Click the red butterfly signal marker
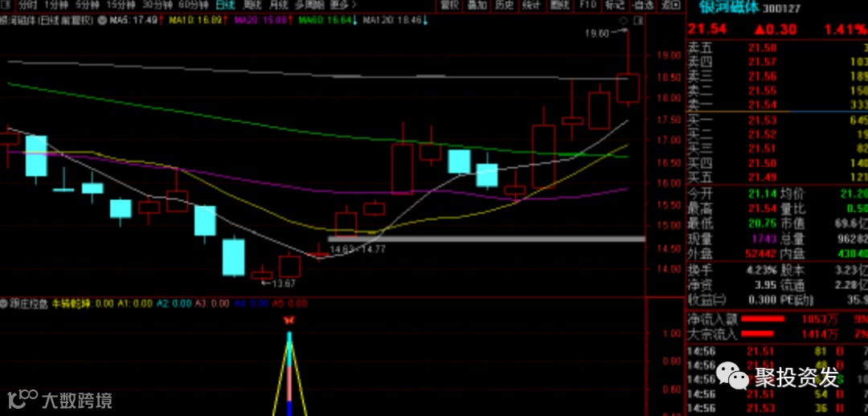The height and width of the screenshot is (416, 868). 289,320
